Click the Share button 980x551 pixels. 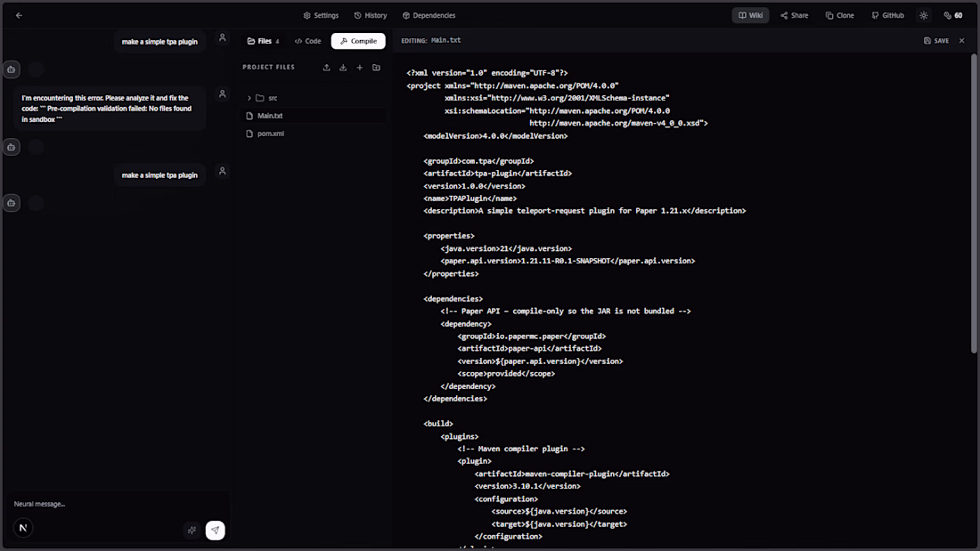click(x=795, y=15)
